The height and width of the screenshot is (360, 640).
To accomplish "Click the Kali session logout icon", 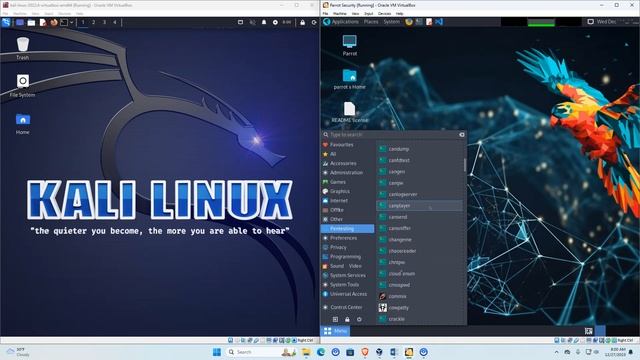I will click(314, 22).
